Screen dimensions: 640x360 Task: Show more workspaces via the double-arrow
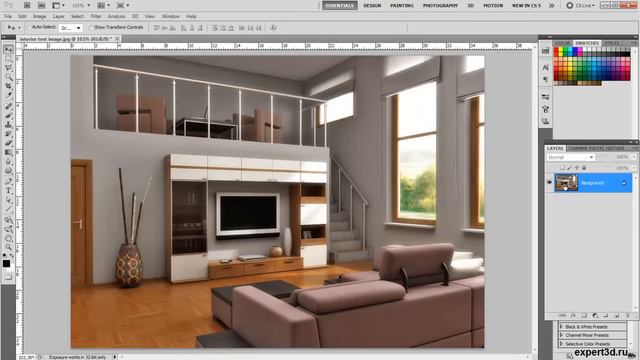point(551,5)
